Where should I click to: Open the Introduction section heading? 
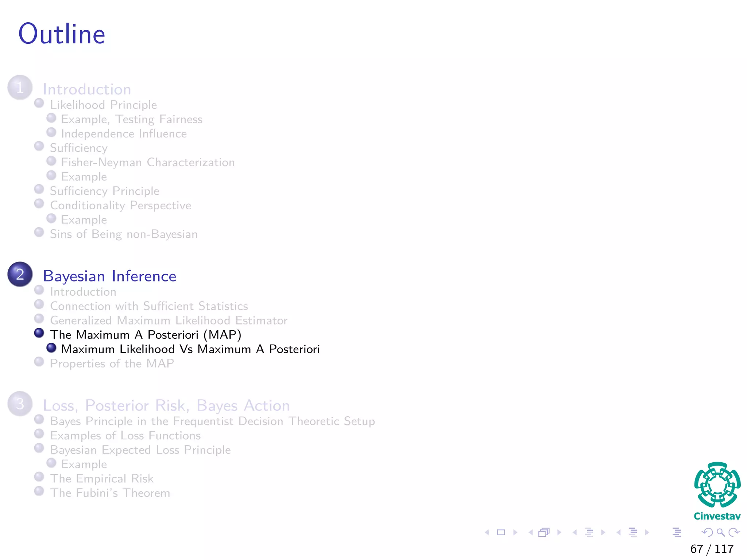pyautogui.click(x=87, y=89)
